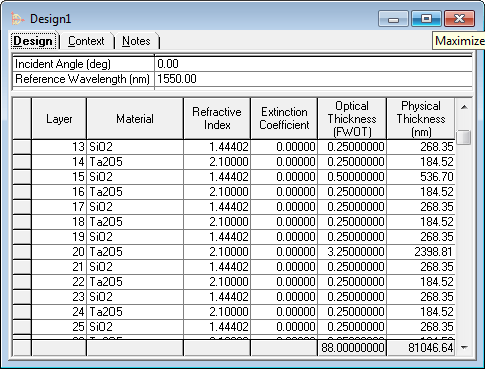
Task: Select layer 20 physical thickness 2398.81
Action: tap(421, 252)
